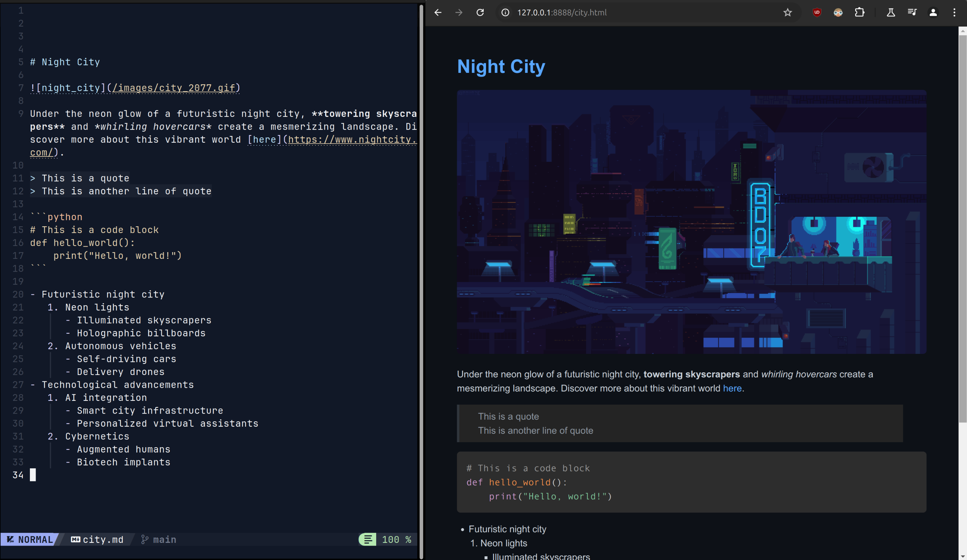967x560 pixels.
Task: Click the page scrollbar down arrow
Action: [962, 556]
